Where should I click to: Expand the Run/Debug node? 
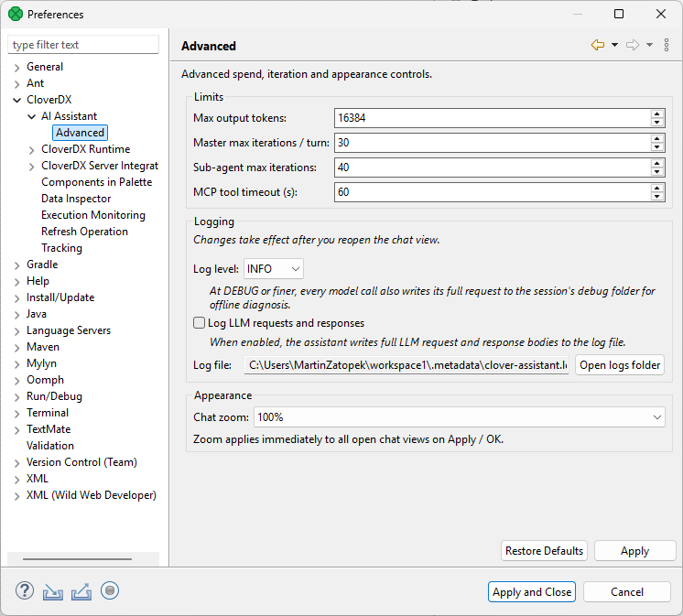click(17, 397)
